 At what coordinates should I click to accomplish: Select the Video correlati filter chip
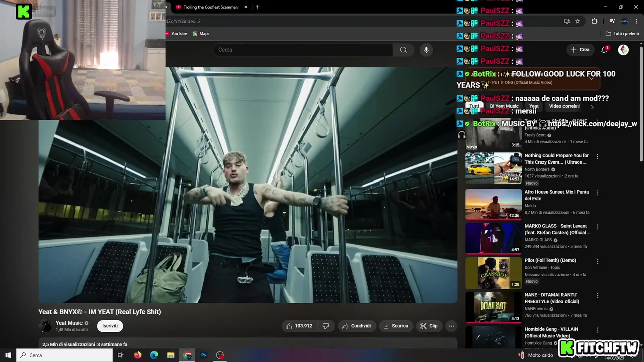(x=565, y=106)
